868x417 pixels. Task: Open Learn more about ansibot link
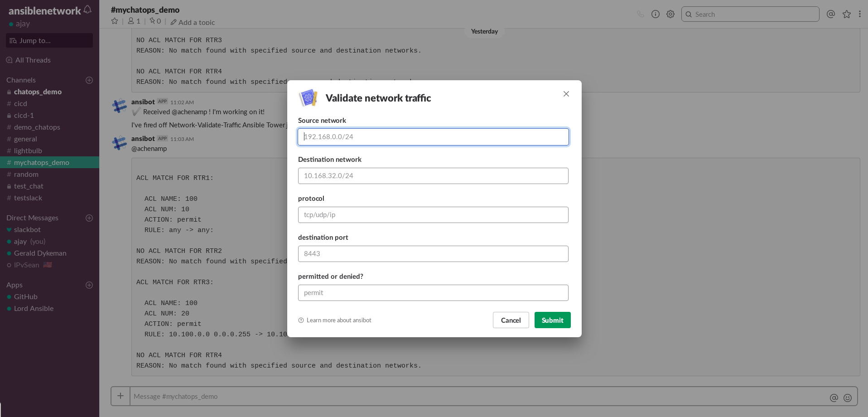coord(338,320)
